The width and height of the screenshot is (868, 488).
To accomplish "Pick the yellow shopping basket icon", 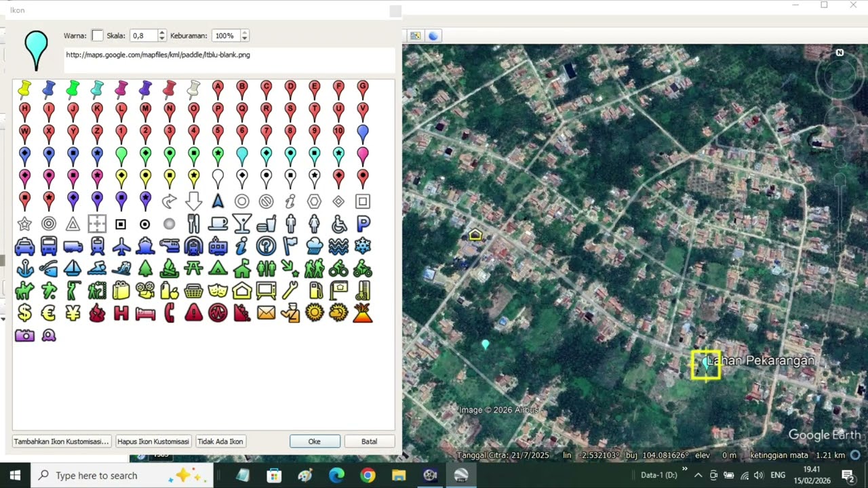I will point(193,291).
